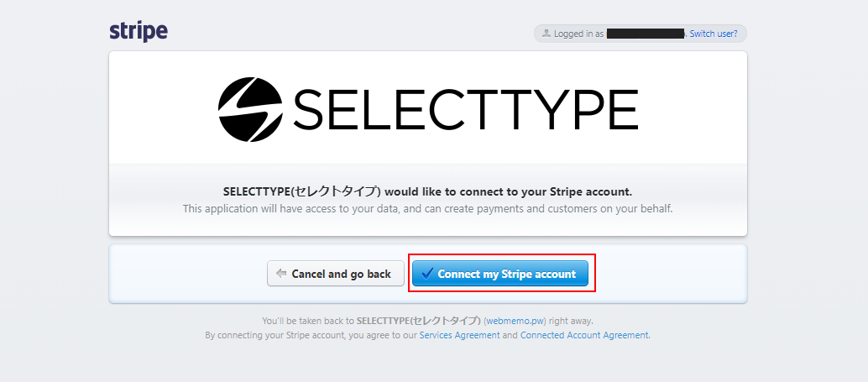Click the application access description text
Image resolution: width=868 pixels, height=382 pixels.
pyautogui.click(x=427, y=208)
